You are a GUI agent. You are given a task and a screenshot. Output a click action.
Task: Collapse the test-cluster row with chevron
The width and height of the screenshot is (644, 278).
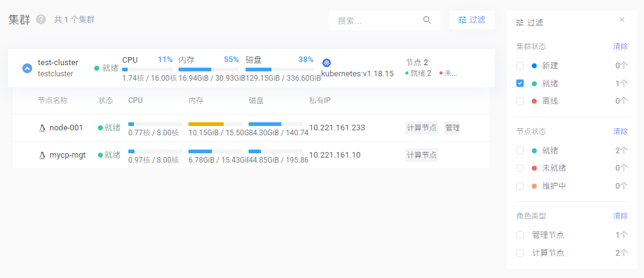pos(27,68)
